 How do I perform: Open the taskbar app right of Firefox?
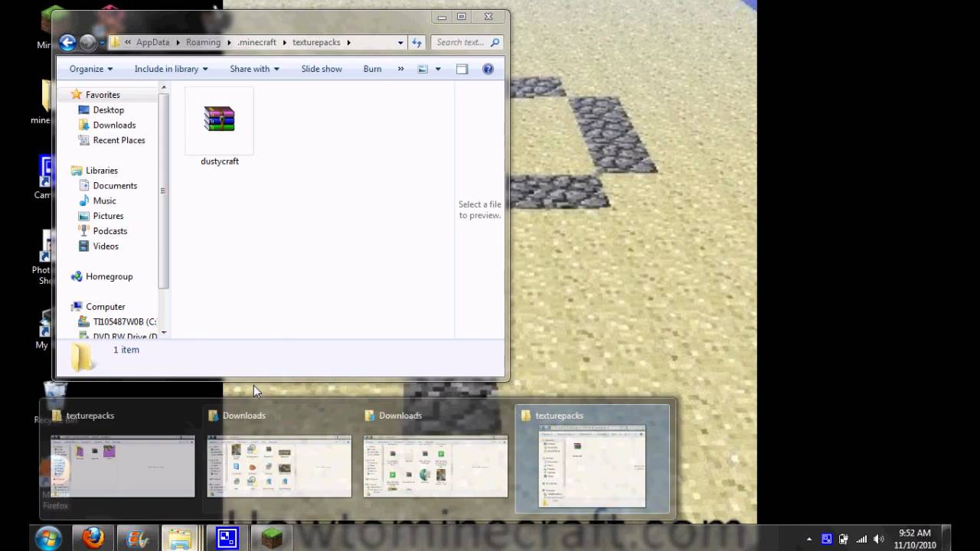click(x=138, y=538)
